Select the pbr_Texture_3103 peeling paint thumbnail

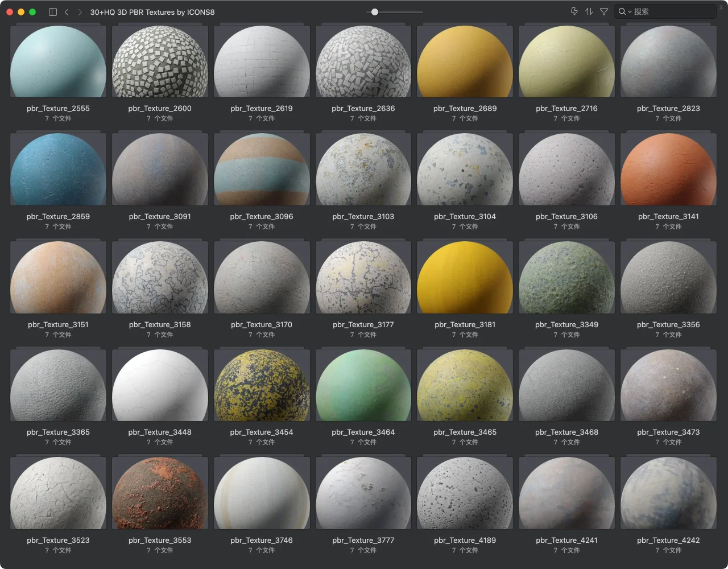coord(363,170)
